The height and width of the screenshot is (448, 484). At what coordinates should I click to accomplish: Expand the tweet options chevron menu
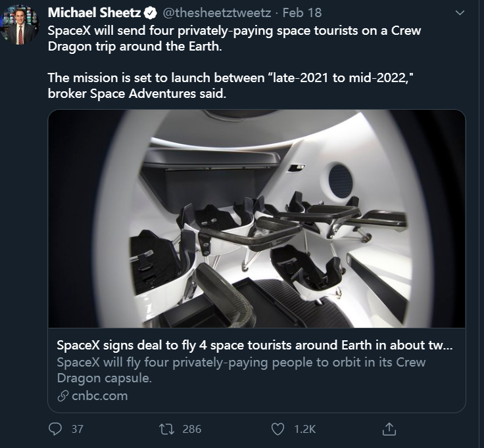[x=460, y=13]
